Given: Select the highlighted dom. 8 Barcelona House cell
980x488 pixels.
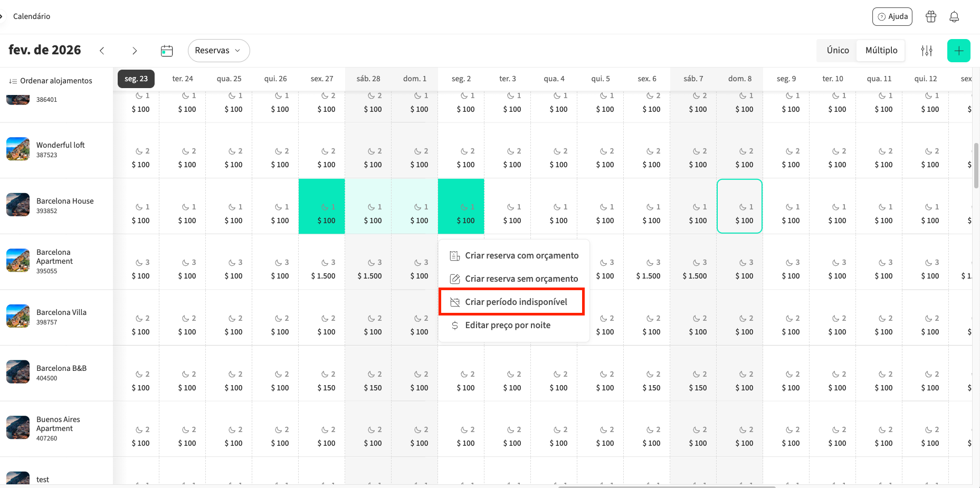Looking at the screenshot, I should point(739,206).
